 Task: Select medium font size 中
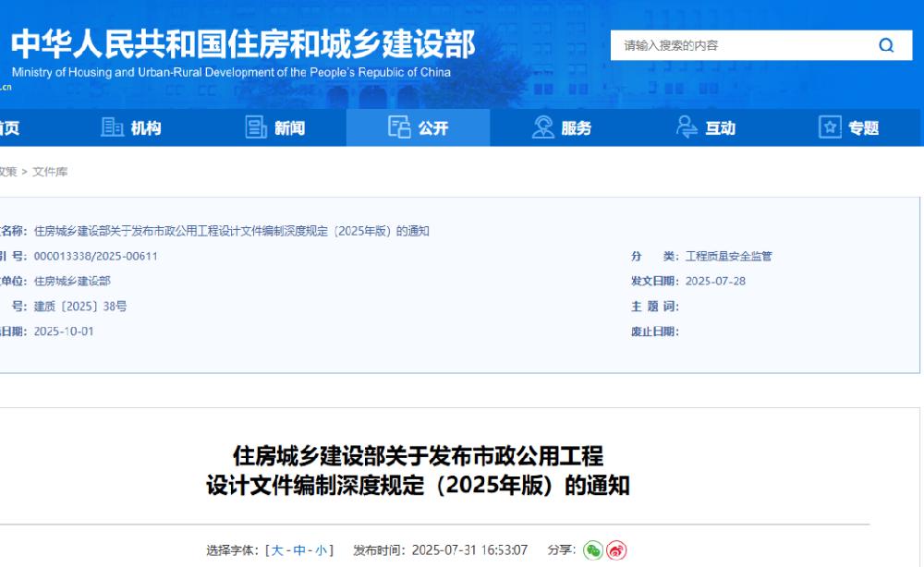point(299,550)
